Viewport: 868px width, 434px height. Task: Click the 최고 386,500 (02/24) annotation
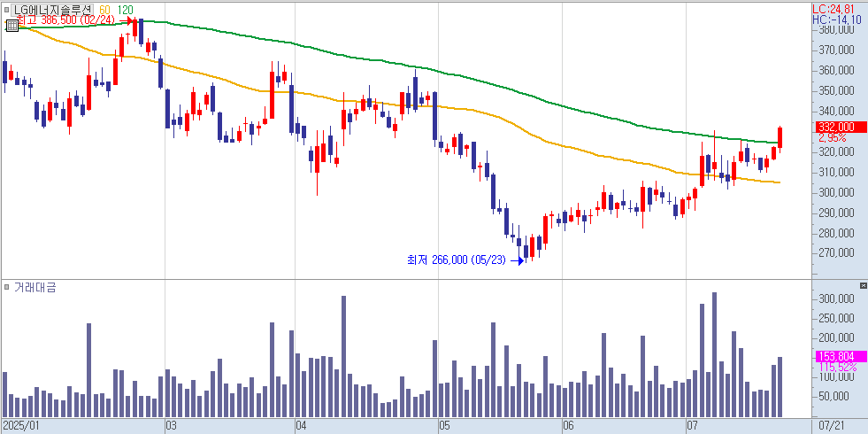coord(66,20)
